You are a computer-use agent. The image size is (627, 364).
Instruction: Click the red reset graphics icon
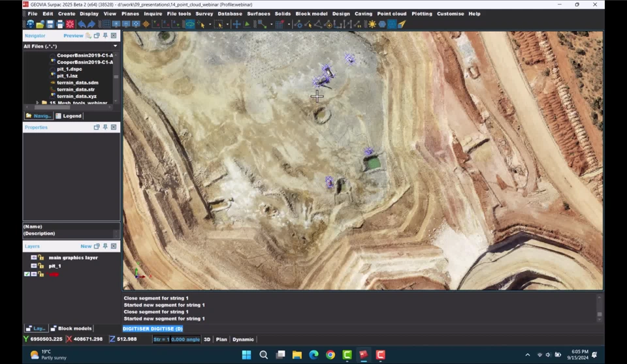70,24
